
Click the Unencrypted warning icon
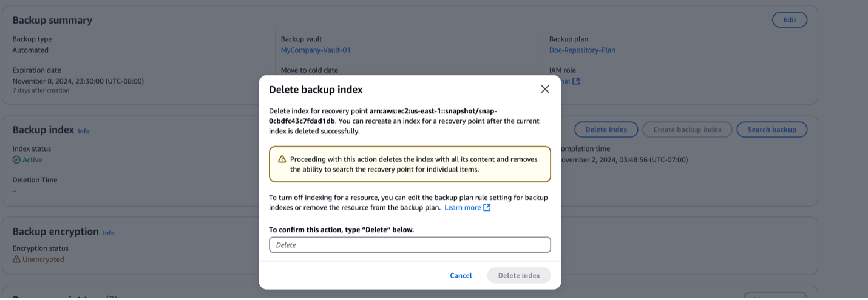pos(16,259)
